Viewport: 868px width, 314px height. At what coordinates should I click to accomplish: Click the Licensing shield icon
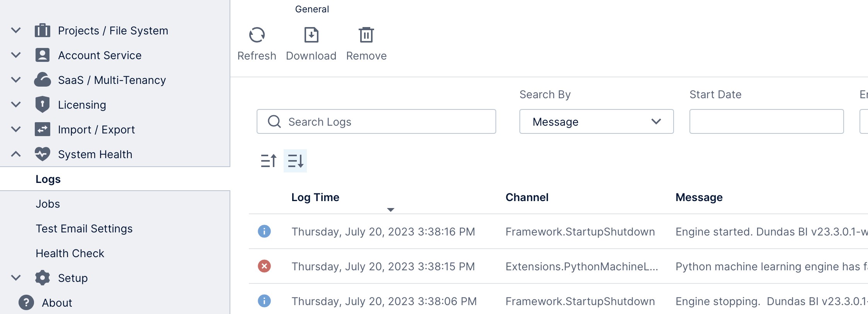point(43,104)
